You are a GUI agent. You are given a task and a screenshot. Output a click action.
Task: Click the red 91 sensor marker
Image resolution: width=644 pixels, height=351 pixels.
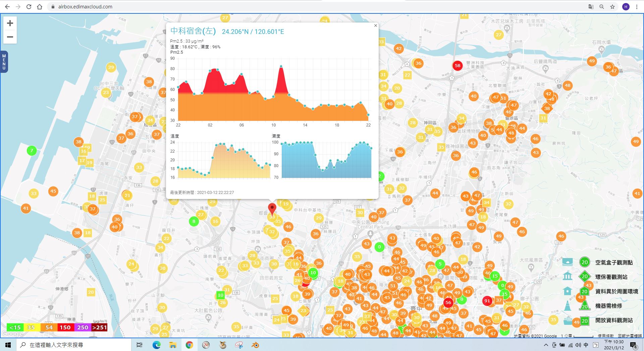pyautogui.click(x=487, y=301)
